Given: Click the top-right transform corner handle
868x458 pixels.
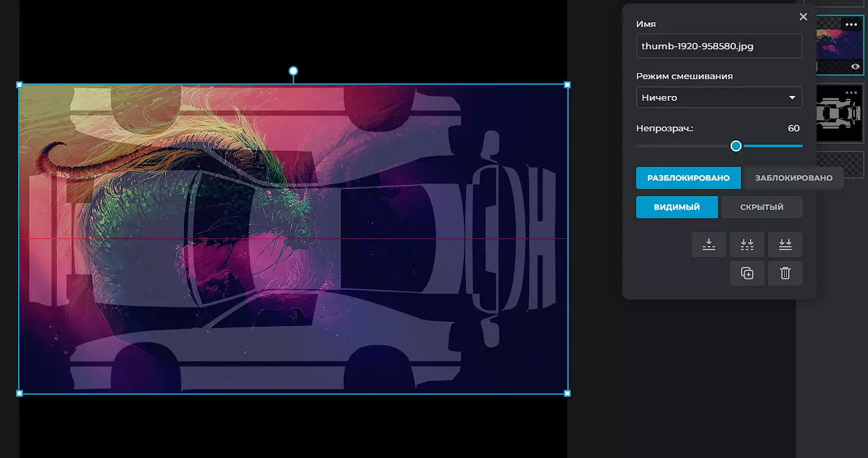Looking at the screenshot, I should pyautogui.click(x=567, y=85).
